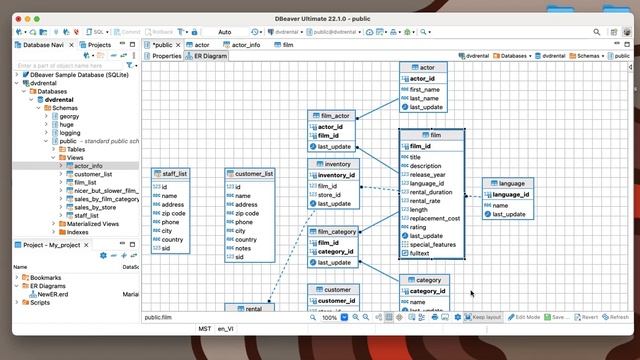640x360 pixels.
Task: Collapse the Views folder node
Action: [53, 158]
